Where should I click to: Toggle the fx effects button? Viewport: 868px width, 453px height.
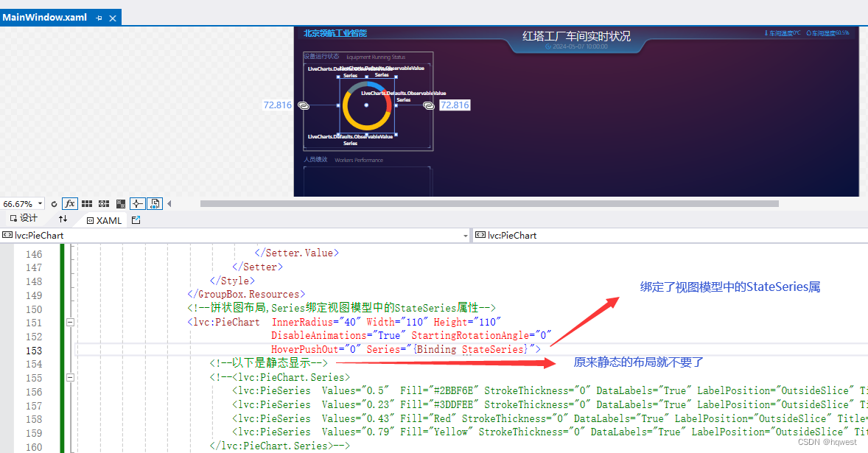tap(70, 203)
